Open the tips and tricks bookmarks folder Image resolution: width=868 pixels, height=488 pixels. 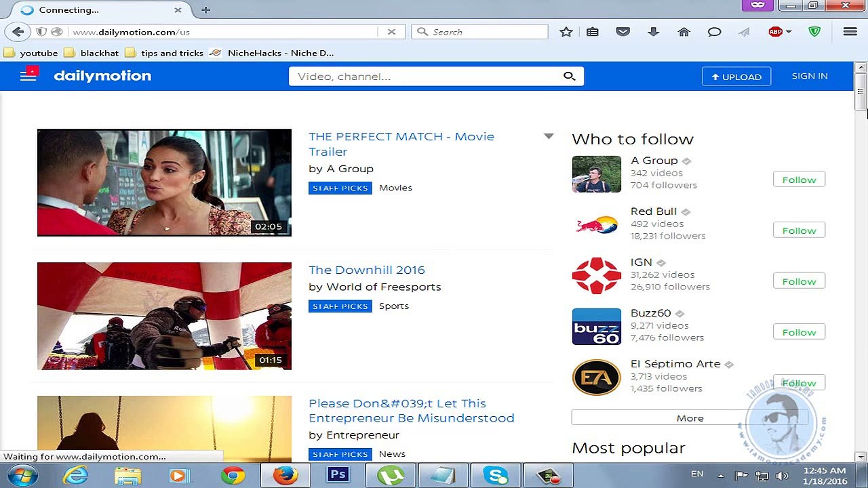pos(164,53)
